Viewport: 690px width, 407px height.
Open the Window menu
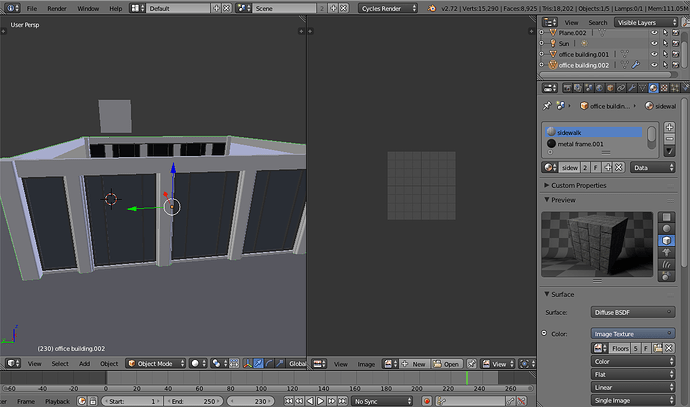88,8
